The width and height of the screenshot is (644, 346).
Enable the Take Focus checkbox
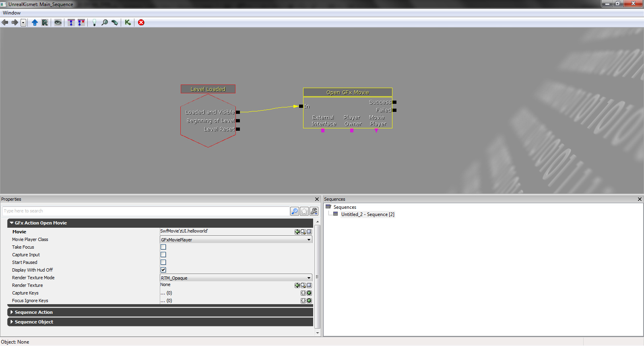click(x=163, y=247)
